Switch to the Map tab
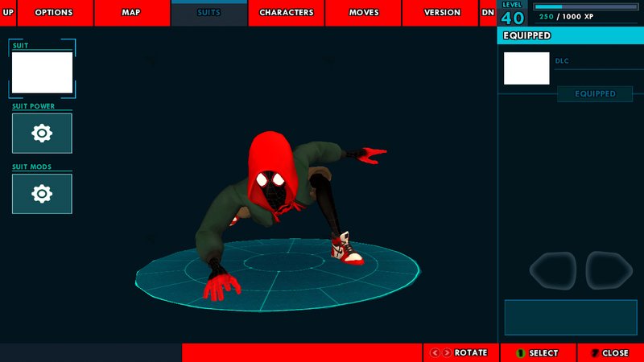The image size is (644, 362). 132,13
